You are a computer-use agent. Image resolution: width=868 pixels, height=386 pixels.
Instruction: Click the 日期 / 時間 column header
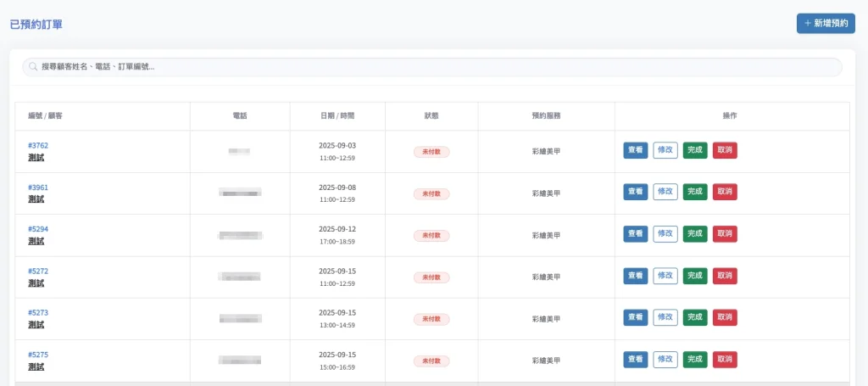tap(337, 115)
